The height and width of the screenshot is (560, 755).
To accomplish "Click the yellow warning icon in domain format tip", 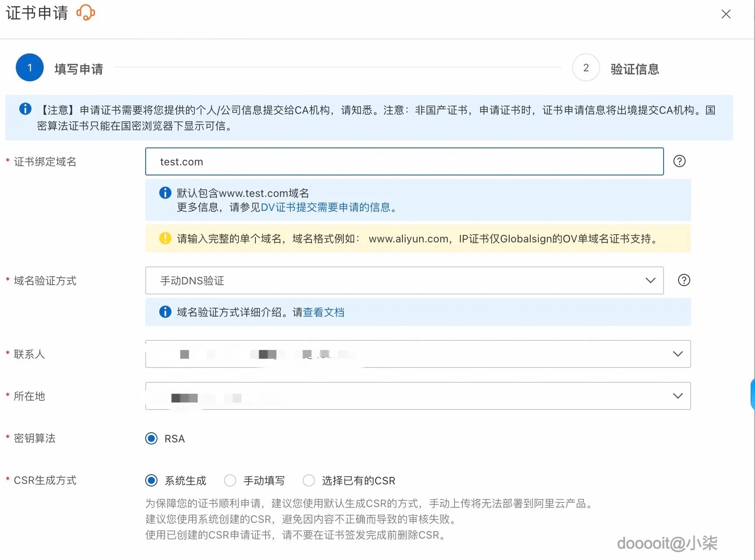I will 164,238.
